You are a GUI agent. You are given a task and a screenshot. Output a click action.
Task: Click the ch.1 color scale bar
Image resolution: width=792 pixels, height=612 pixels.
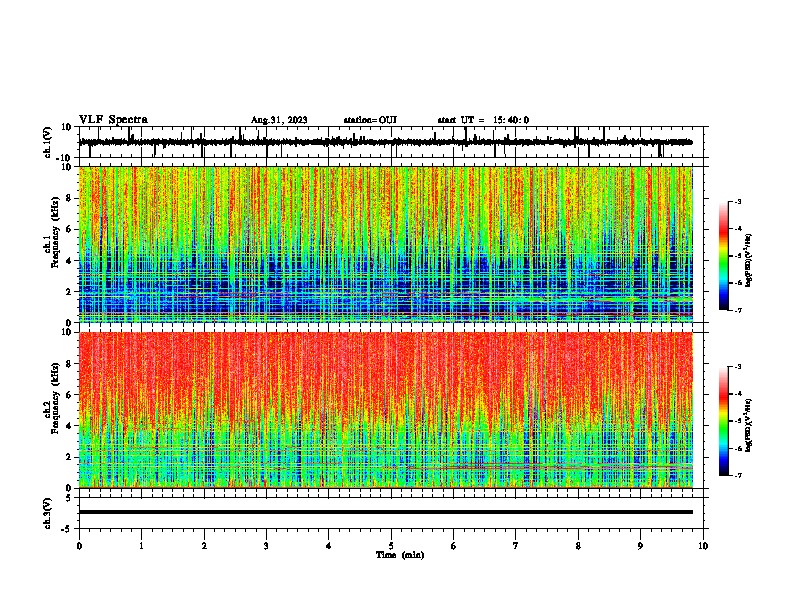(723, 256)
